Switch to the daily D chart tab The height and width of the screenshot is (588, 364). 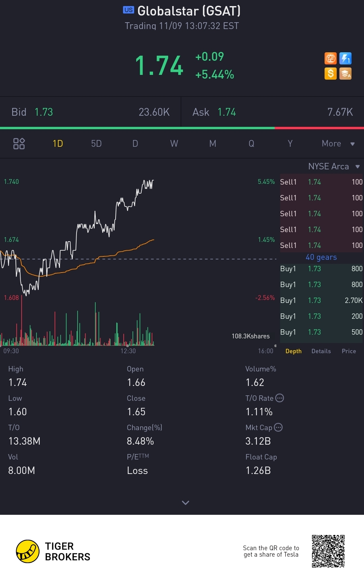tap(135, 144)
